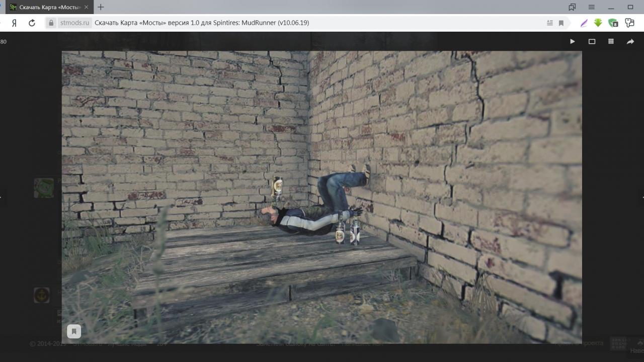The width and height of the screenshot is (644, 362).
Task: Click the share arrow icon
Action: (x=630, y=42)
